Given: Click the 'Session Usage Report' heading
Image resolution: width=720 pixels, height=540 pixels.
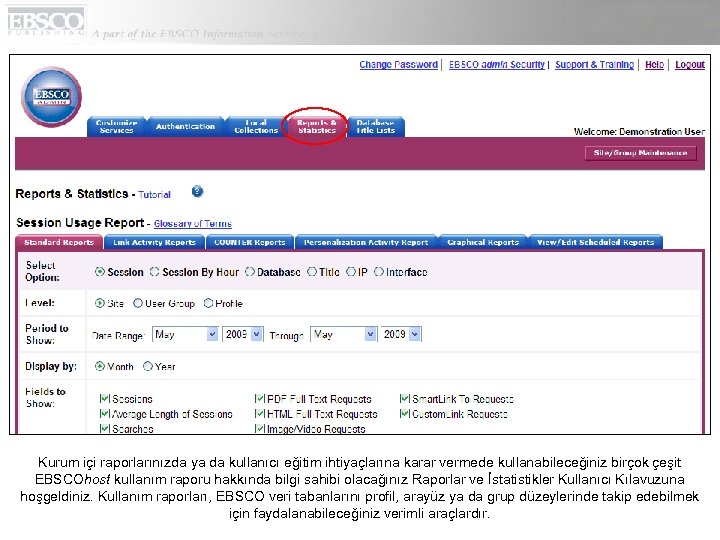Looking at the screenshot, I should click(x=80, y=223).
